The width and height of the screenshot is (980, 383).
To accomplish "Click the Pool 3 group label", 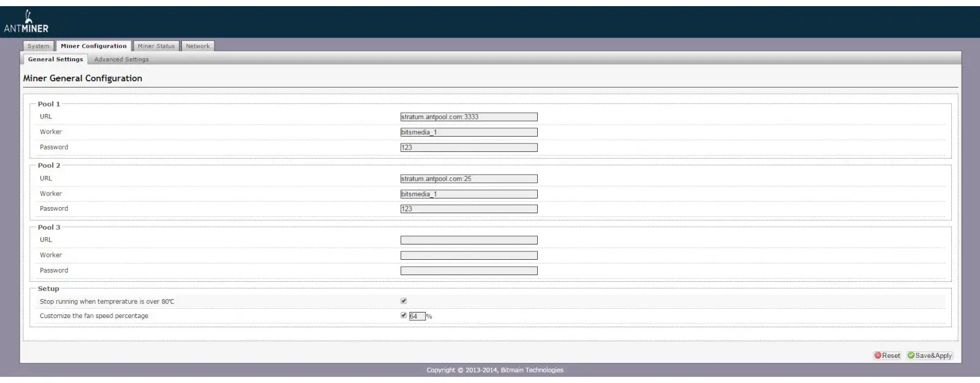I will tap(49, 227).
